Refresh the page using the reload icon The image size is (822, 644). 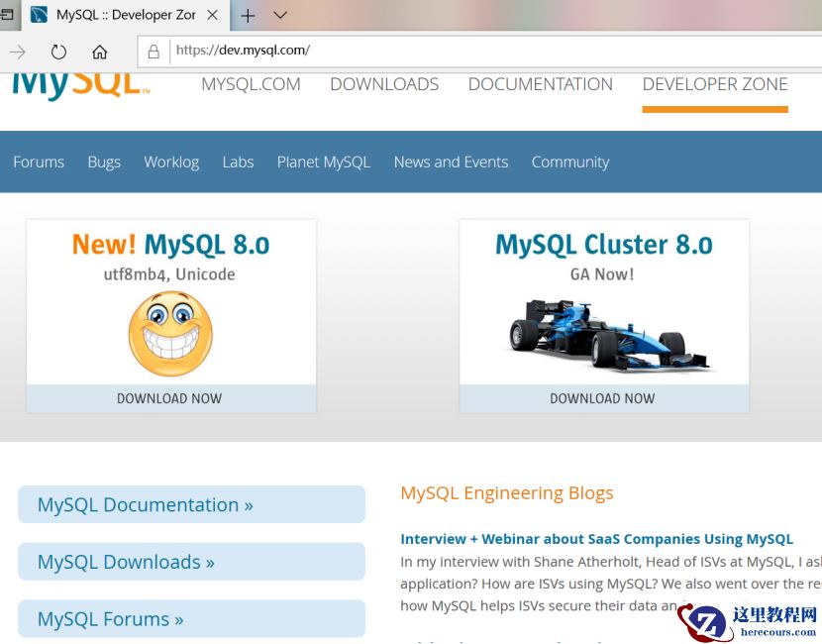pos(58,52)
